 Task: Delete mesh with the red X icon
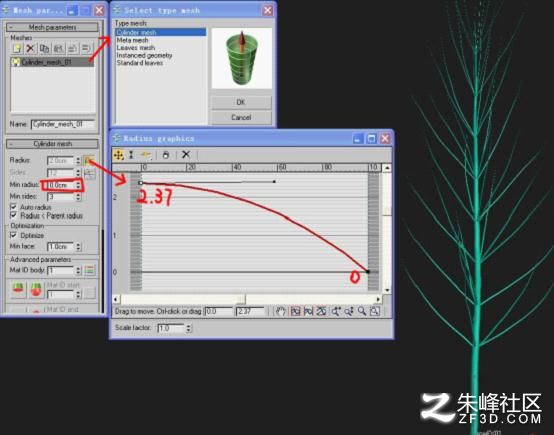click(30, 48)
